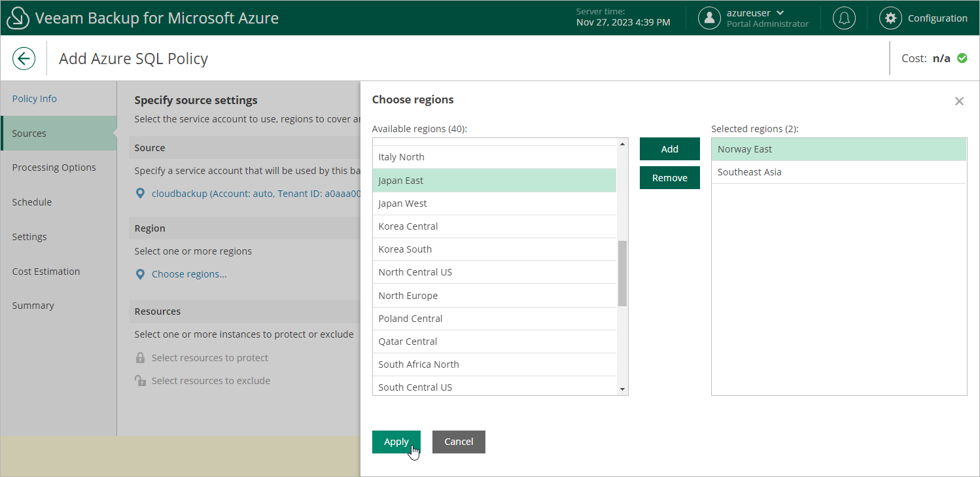Select Norway East in selected regions

click(x=839, y=149)
